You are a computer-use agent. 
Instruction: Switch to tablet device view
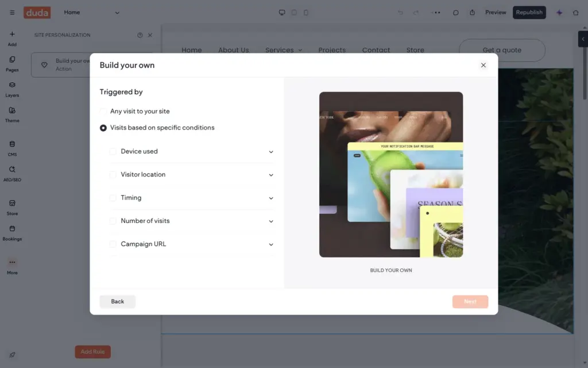pyautogui.click(x=294, y=13)
